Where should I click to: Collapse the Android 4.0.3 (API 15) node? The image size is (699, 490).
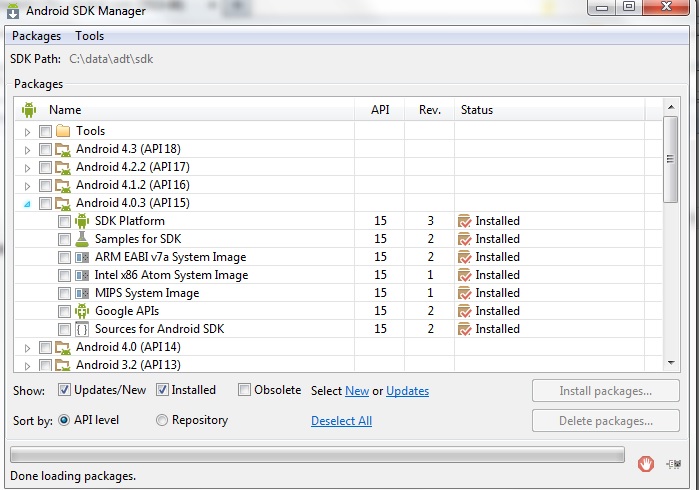point(27,204)
